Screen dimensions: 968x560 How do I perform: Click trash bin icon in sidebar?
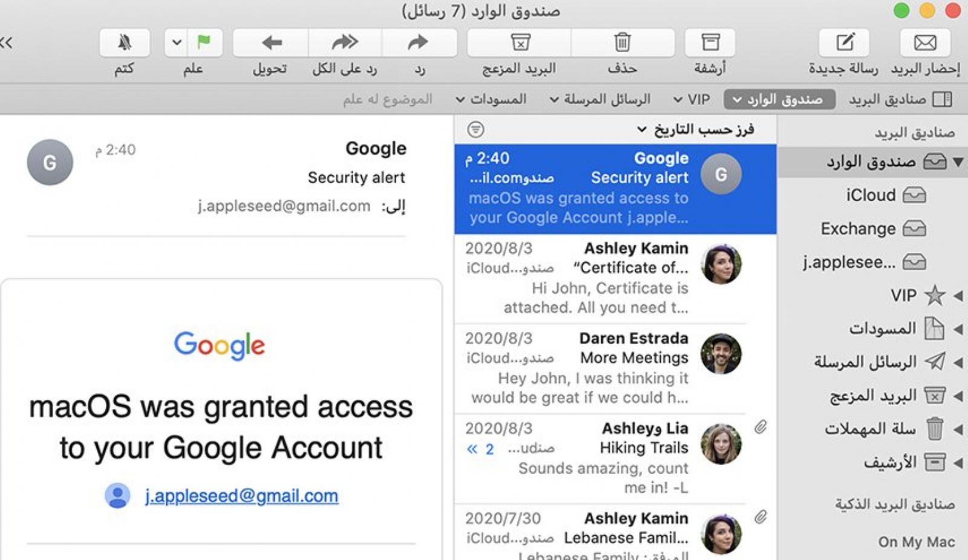pyautogui.click(x=935, y=429)
